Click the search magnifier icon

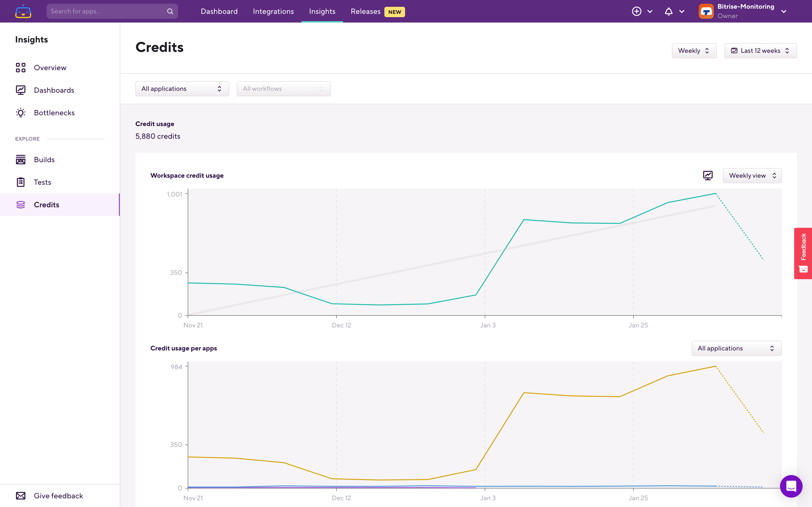(170, 12)
